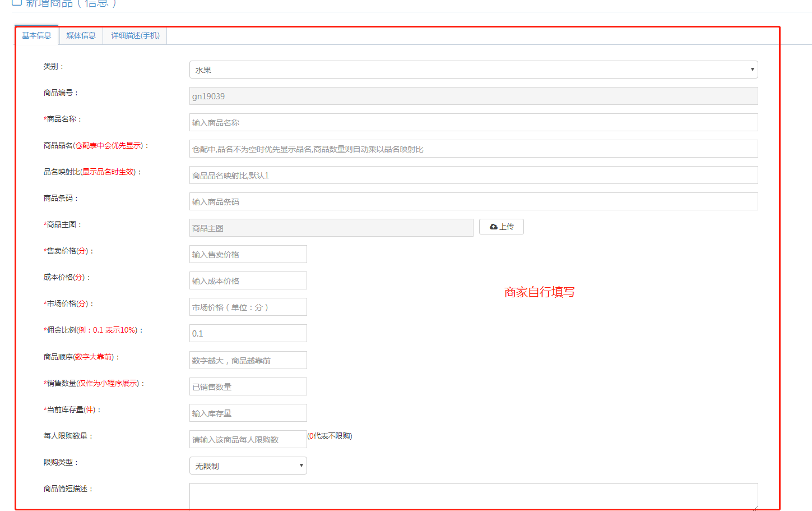Viewport: 812px width, 511px height.
Task: Click the 上传 upload button
Action: coord(502,227)
